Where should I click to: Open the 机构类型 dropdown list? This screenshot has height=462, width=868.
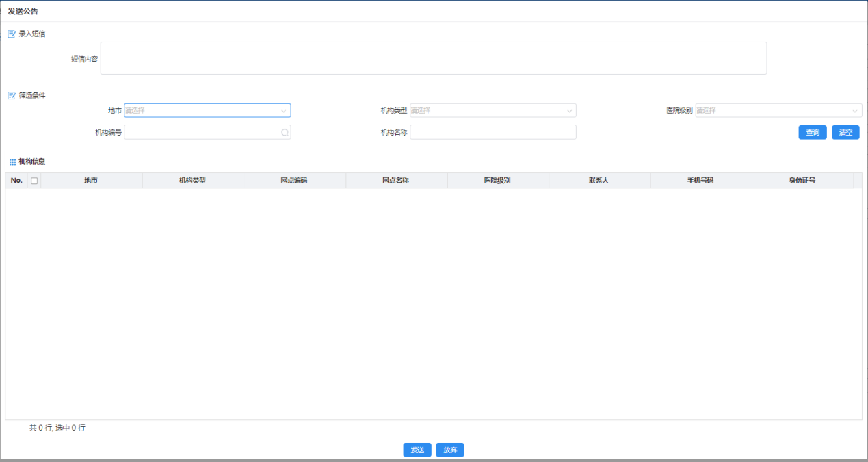coord(492,110)
